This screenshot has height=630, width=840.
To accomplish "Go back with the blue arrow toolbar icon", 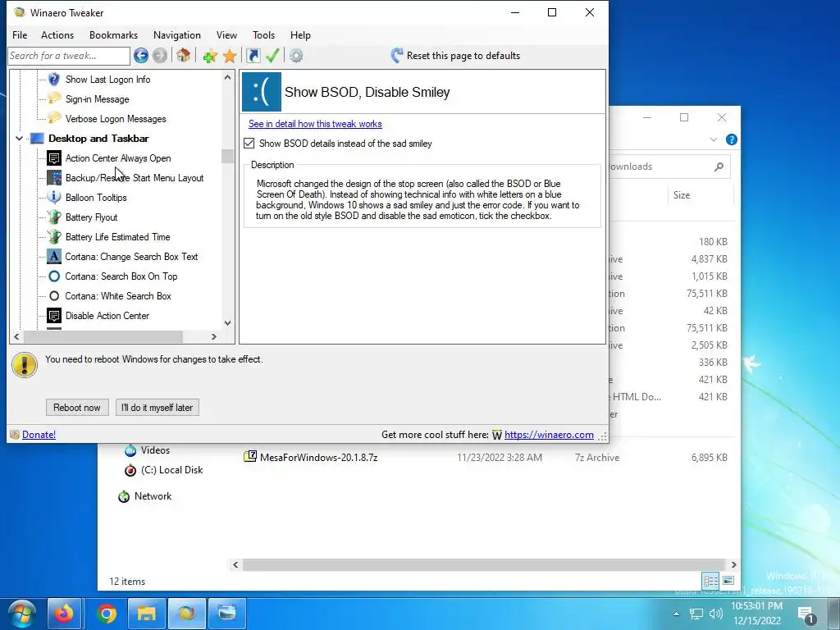I will pos(141,55).
